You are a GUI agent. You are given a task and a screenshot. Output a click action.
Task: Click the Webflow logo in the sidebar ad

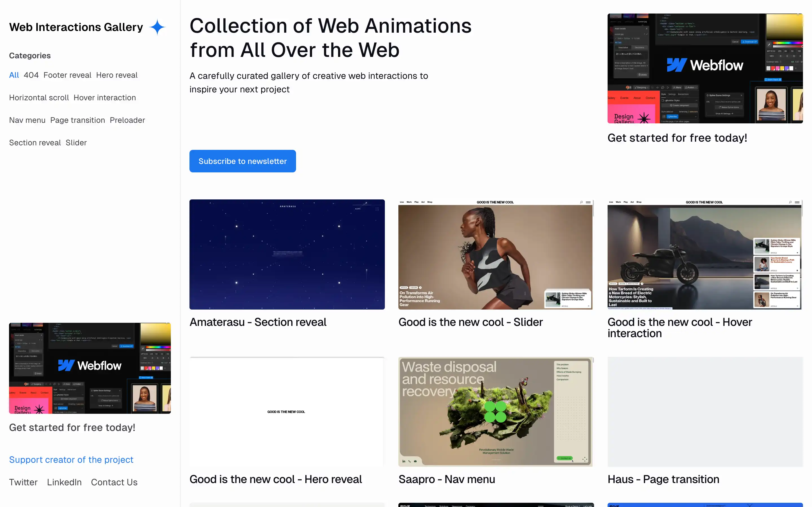90,365
